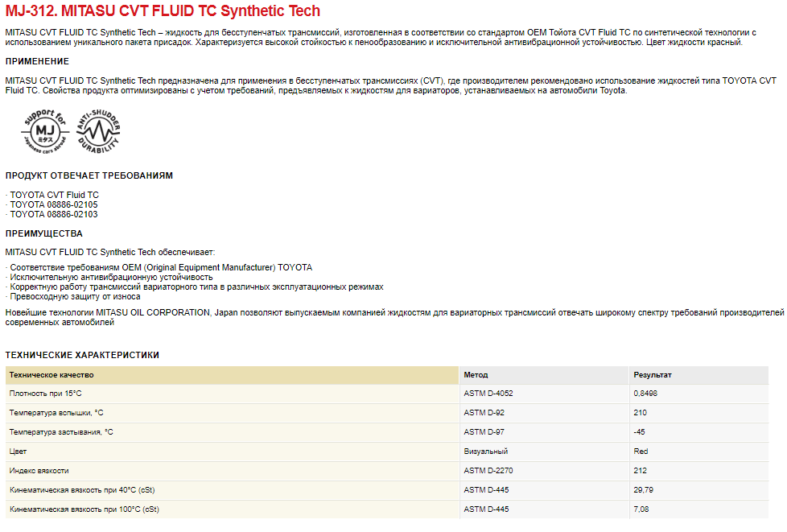Select the ПРИМЕНЕНИЕ section heading
Image resolution: width=787 pixels, height=532 pixels.
[x=37, y=61]
